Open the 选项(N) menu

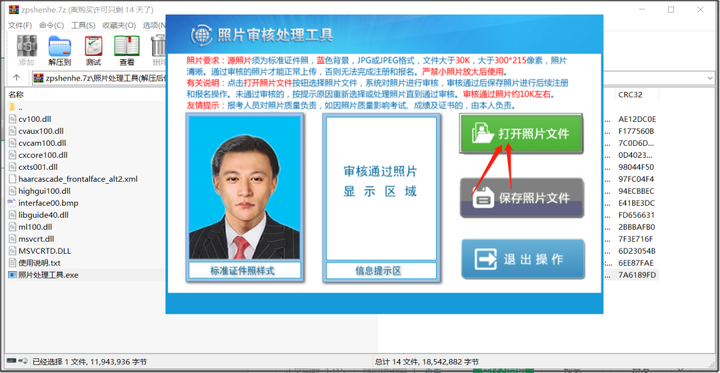coord(154,25)
